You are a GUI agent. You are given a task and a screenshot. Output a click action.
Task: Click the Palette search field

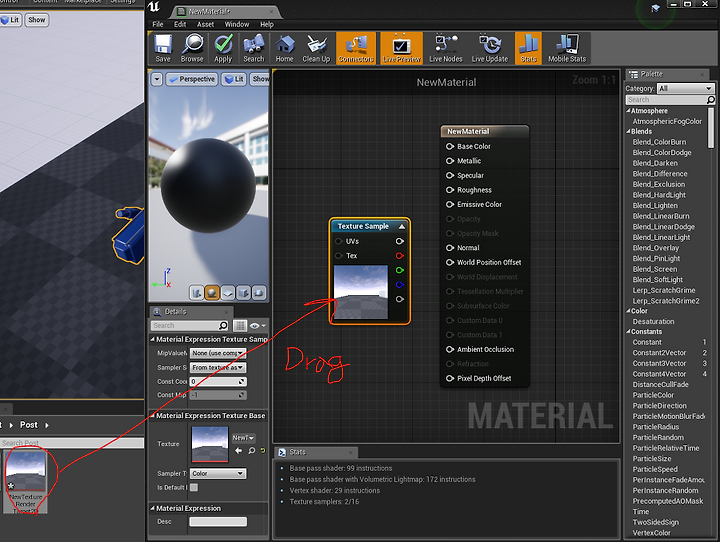670,100
